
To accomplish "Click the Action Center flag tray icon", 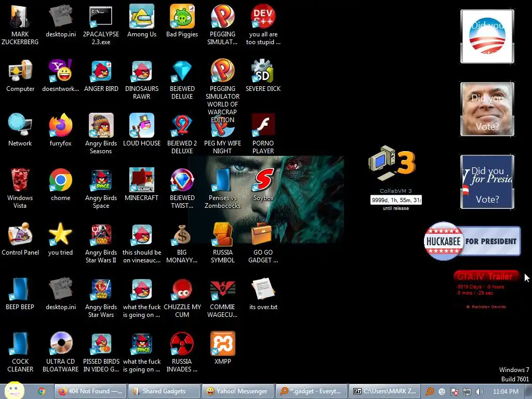I will click(454, 392).
